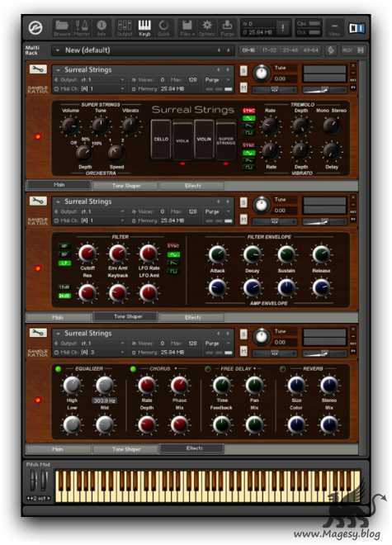
Task: Click the View minimize rack icon
Action: pos(334,28)
